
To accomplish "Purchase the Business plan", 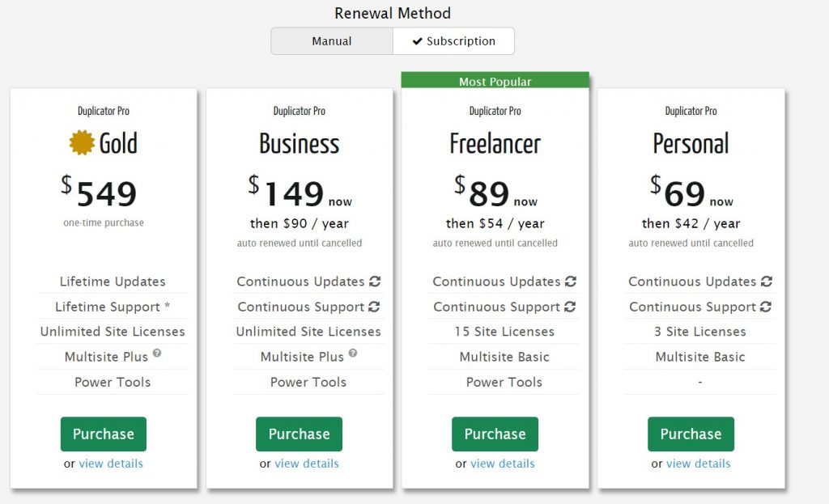I will 300,434.
